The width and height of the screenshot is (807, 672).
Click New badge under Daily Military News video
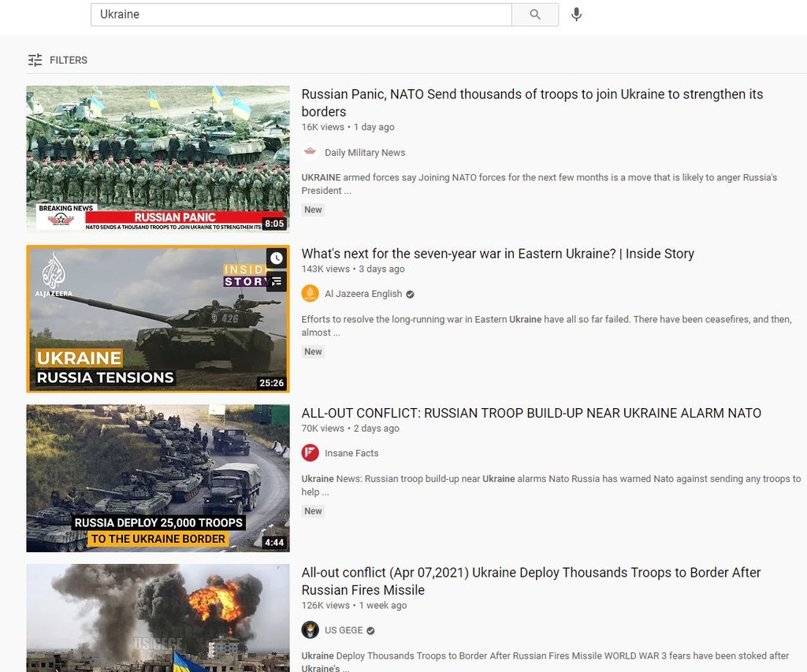click(313, 210)
